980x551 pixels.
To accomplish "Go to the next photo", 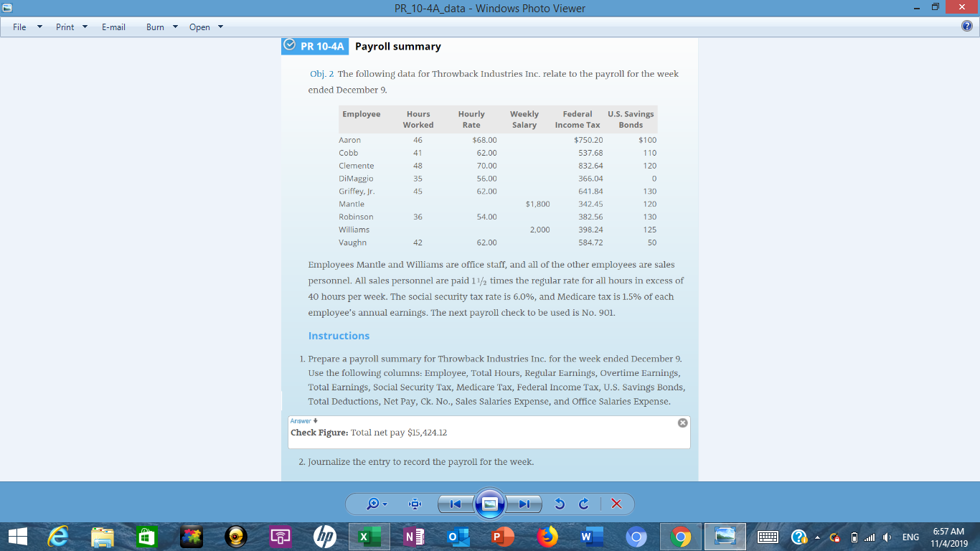I will 524,504.
